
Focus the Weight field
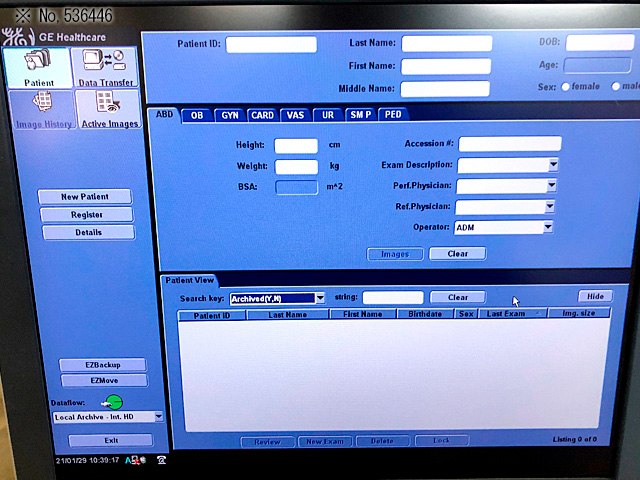tap(297, 167)
